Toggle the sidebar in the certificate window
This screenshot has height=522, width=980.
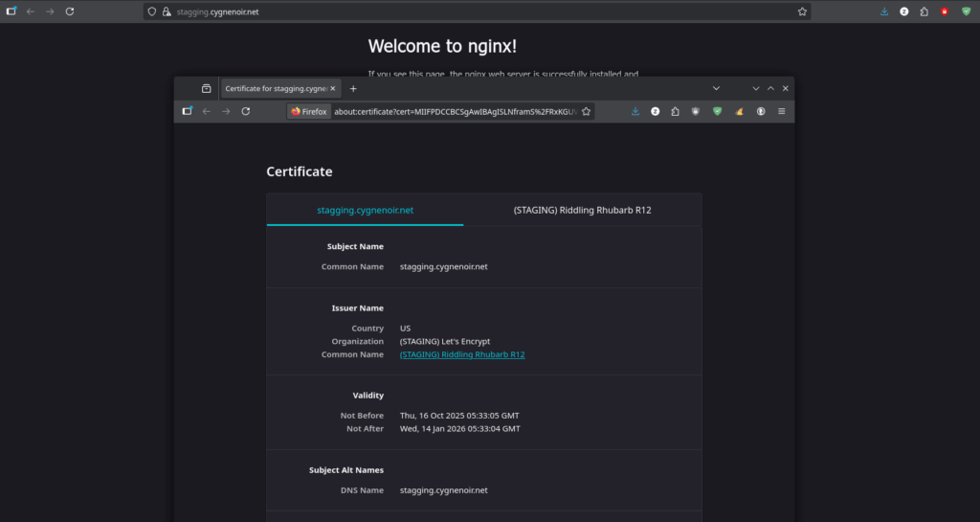[x=188, y=111]
